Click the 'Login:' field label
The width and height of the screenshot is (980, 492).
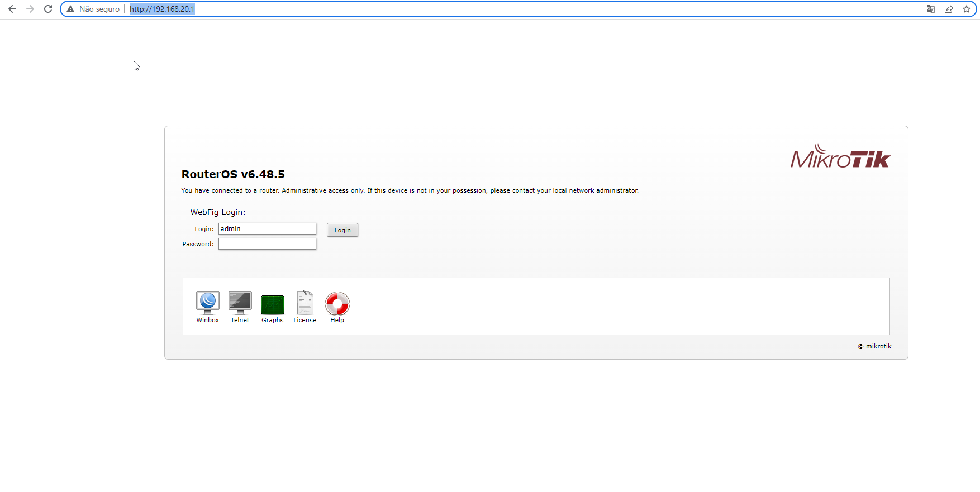(x=204, y=229)
